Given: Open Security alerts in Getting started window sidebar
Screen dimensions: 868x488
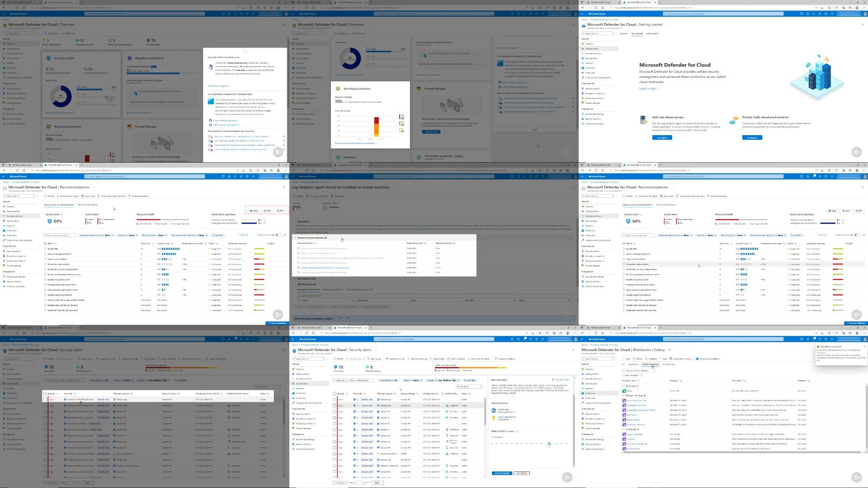Looking at the screenshot, I should pyautogui.click(x=590, y=58).
